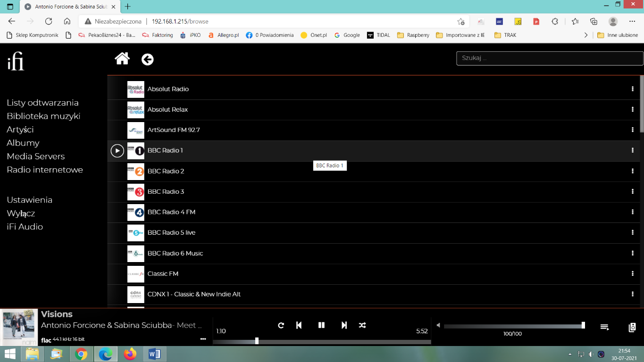Open options menu for CDNX 1 station
The image size is (644, 362).
point(633,294)
